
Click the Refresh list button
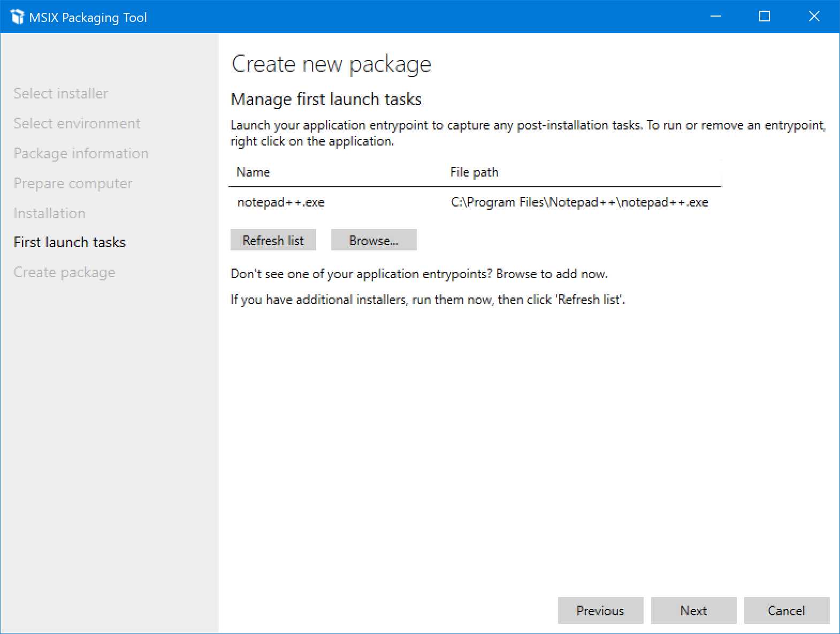pos(273,240)
